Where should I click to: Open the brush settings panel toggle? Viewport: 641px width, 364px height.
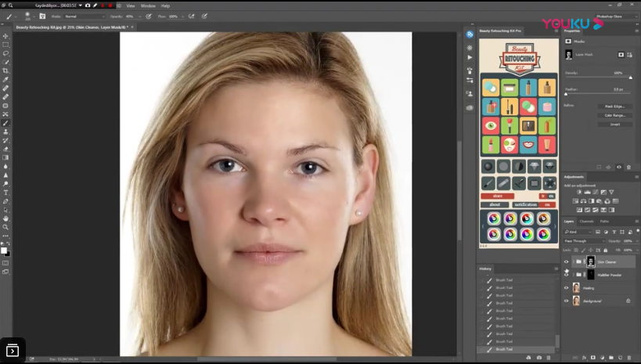42,16
